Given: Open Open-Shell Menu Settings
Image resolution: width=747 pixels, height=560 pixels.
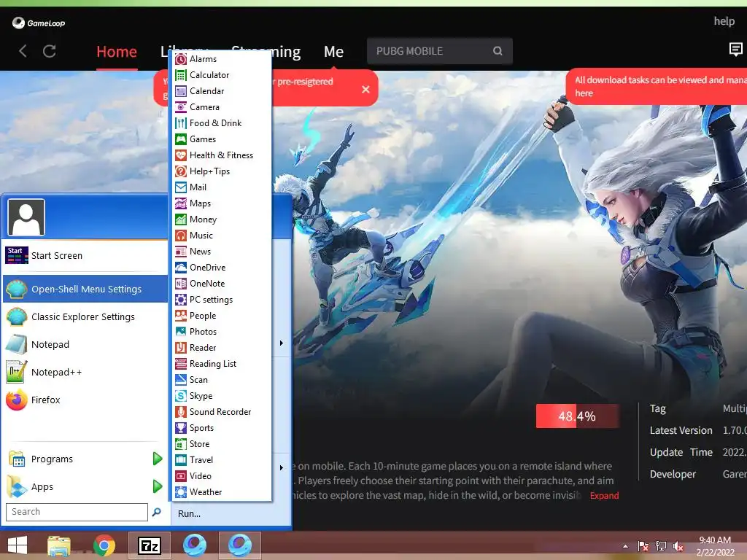Looking at the screenshot, I should 85,289.
